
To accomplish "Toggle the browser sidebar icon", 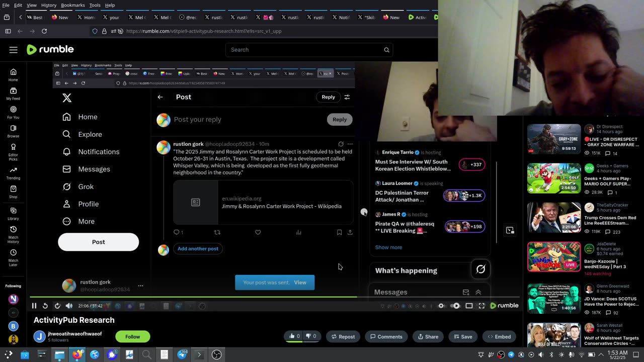I will pyautogui.click(x=8, y=31).
